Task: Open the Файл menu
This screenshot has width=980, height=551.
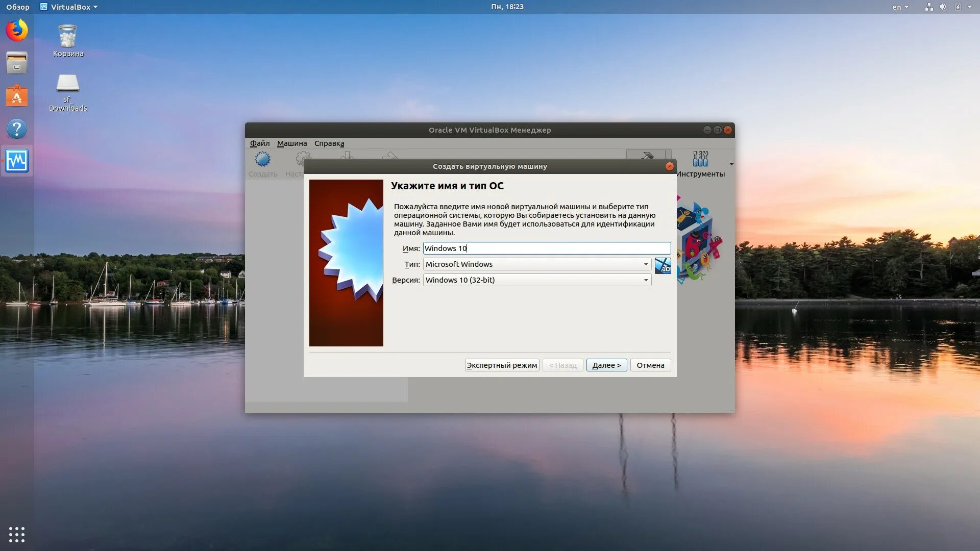Action: 259,143
